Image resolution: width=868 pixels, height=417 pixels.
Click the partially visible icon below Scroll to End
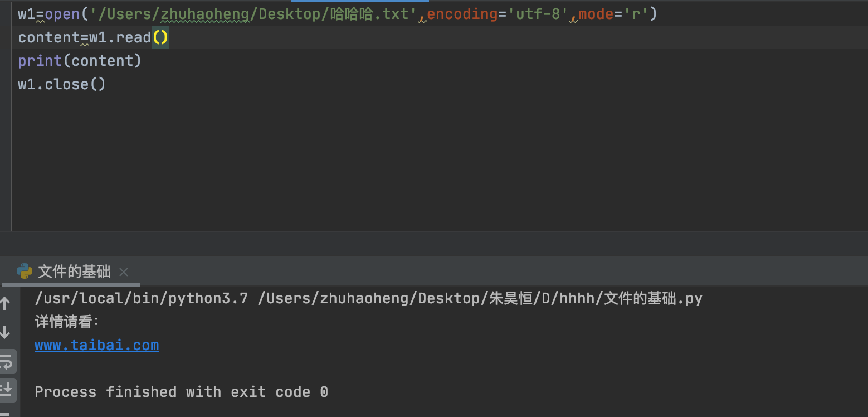pyautogui.click(x=7, y=413)
